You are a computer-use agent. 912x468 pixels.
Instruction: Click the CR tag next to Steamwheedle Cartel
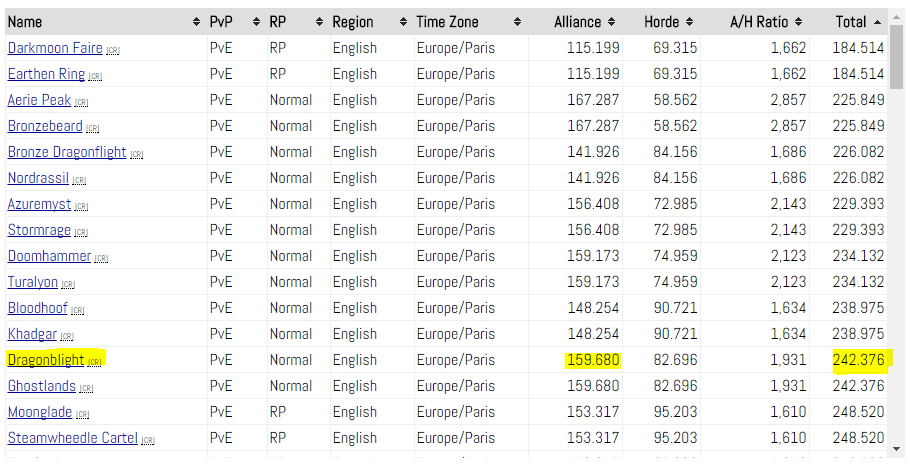click(x=148, y=440)
